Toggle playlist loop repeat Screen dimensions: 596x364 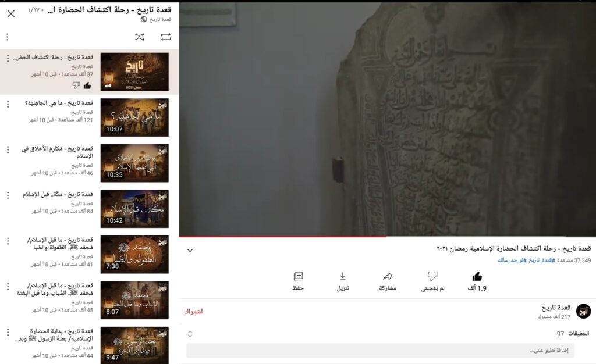click(x=166, y=37)
